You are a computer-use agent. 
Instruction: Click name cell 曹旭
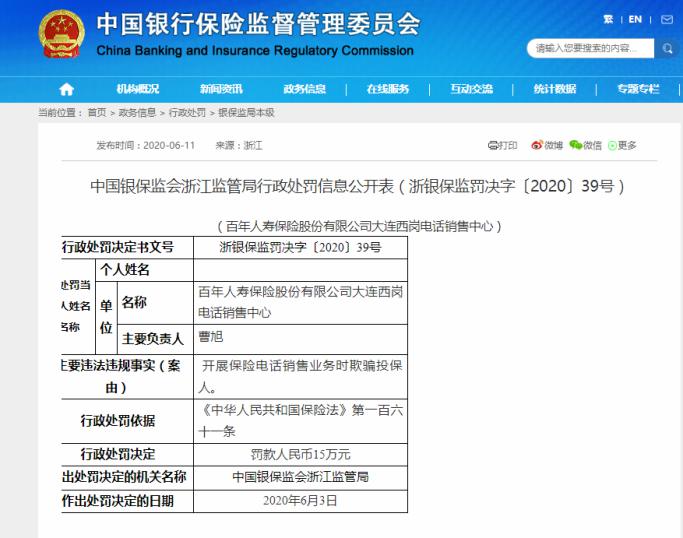[300, 339]
